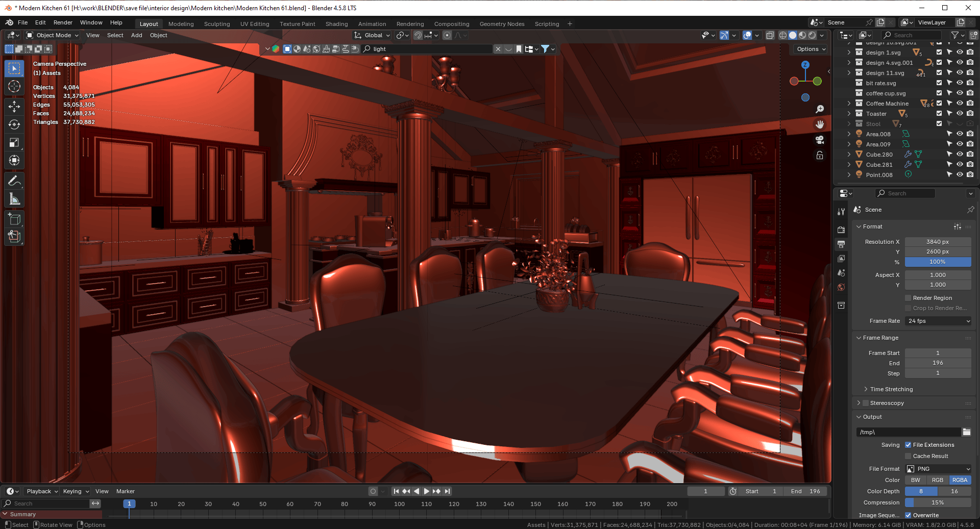Open the File Format PNG dropdown
Image resolution: width=980 pixels, height=529 pixels.
pyautogui.click(x=938, y=469)
